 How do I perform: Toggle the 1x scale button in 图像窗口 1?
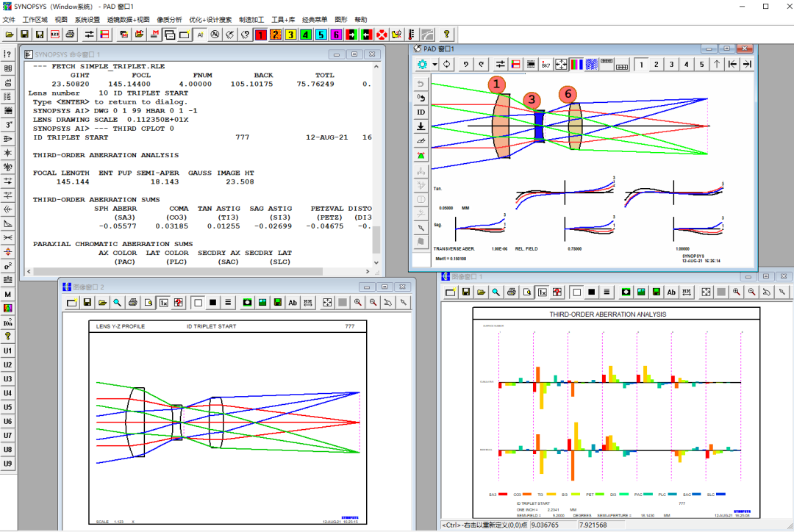click(x=543, y=292)
